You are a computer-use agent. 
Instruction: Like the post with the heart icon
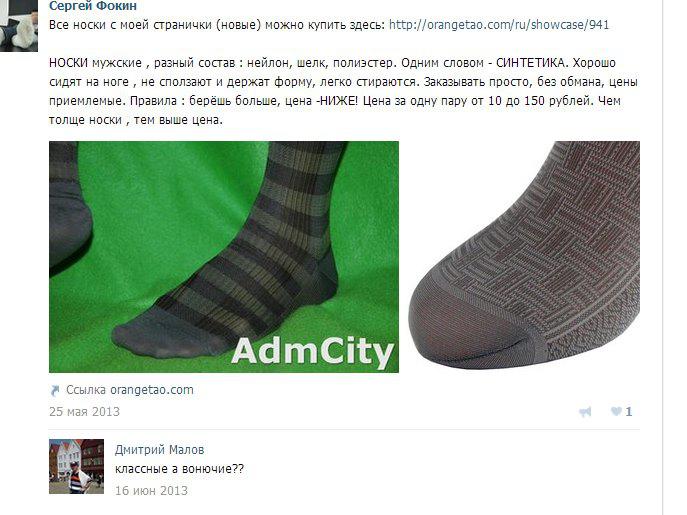pyautogui.click(x=616, y=411)
